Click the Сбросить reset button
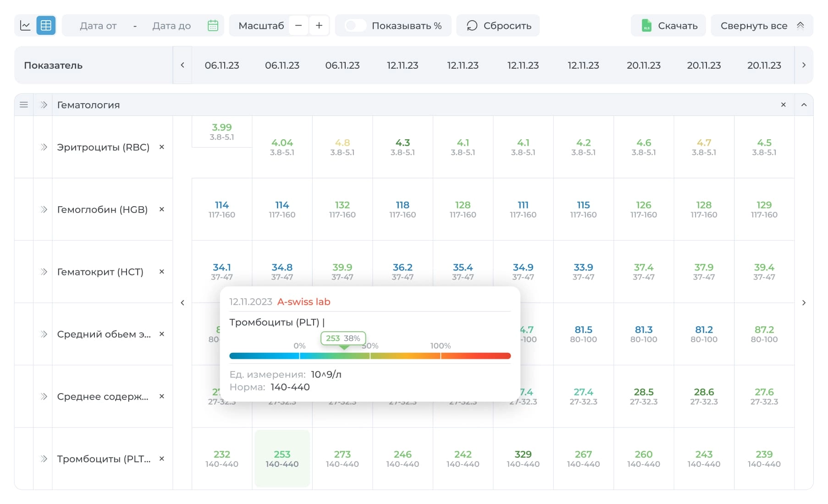The height and width of the screenshot is (504, 828). pos(498,26)
